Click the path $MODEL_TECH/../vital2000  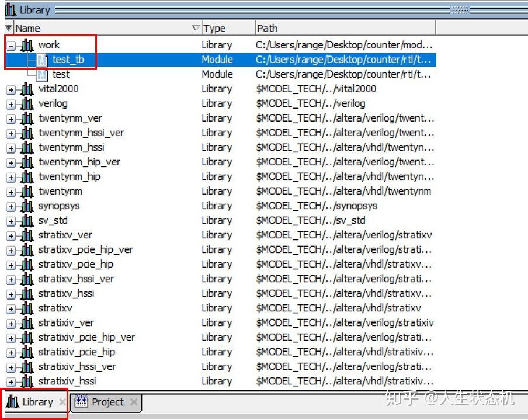click(x=316, y=89)
